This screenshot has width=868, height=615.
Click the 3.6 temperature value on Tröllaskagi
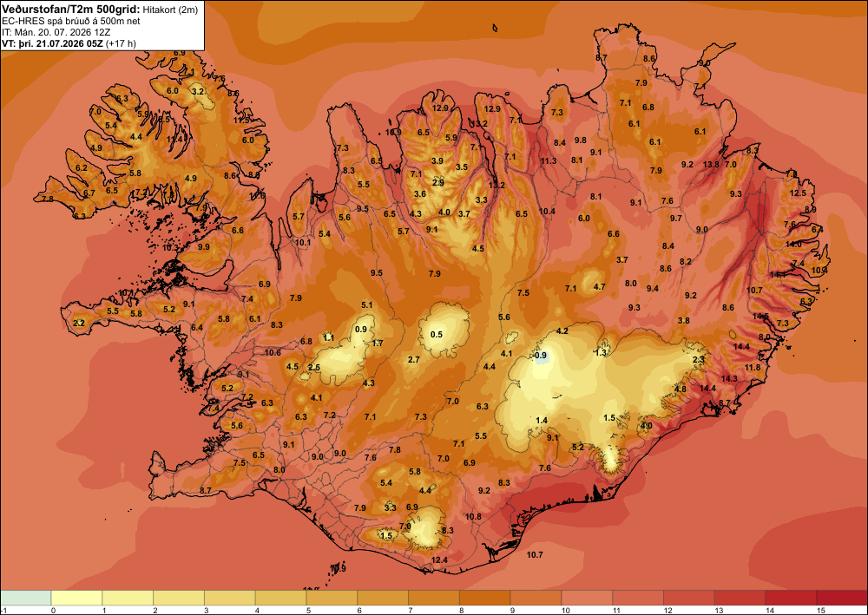tap(420, 193)
